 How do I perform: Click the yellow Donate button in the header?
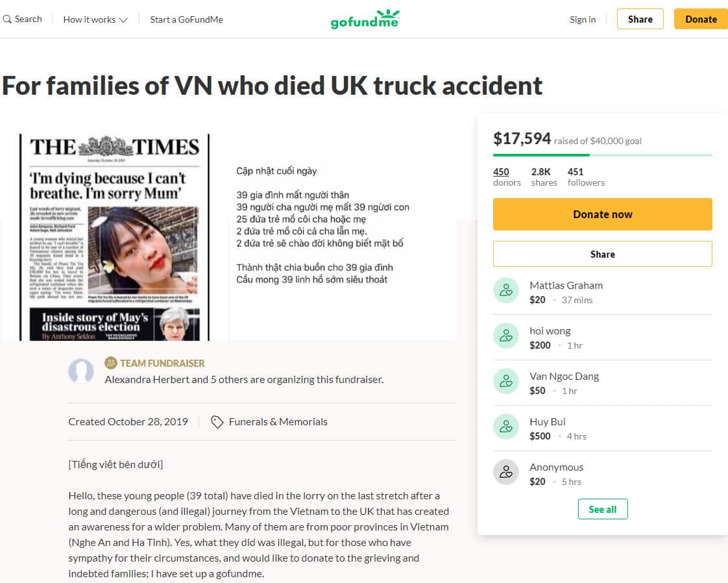click(701, 19)
